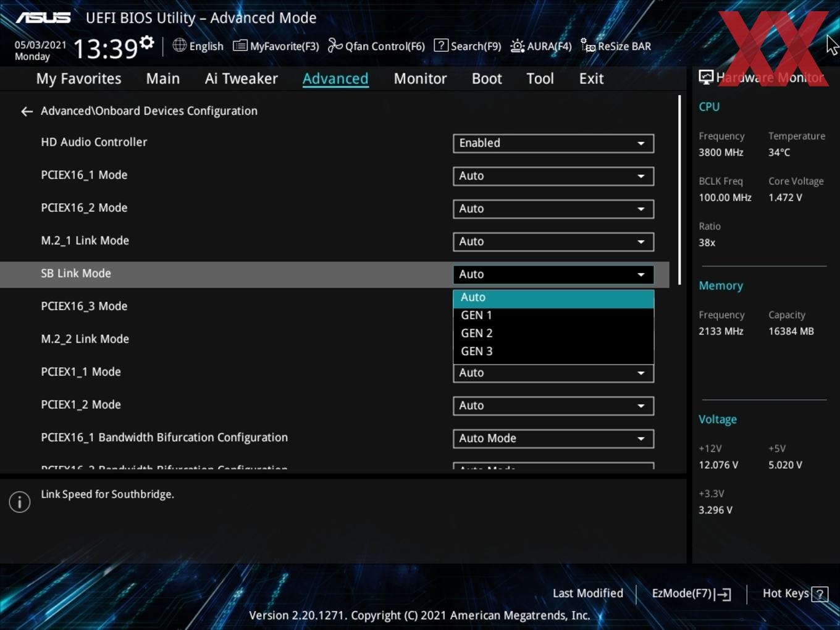The height and width of the screenshot is (630, 840).
Task: Select GEN 2 link speed option
Action: [553, 334]
